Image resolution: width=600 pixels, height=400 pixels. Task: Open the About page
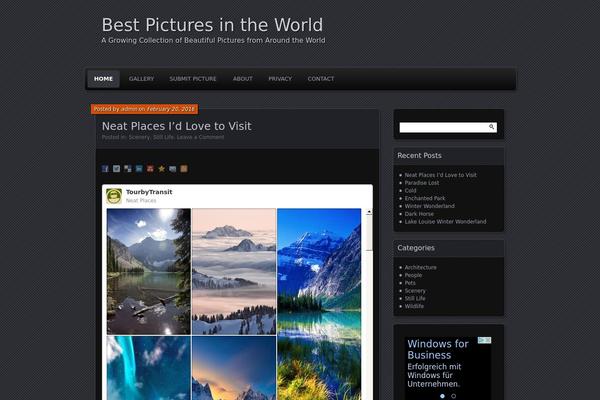coord(243,79)
